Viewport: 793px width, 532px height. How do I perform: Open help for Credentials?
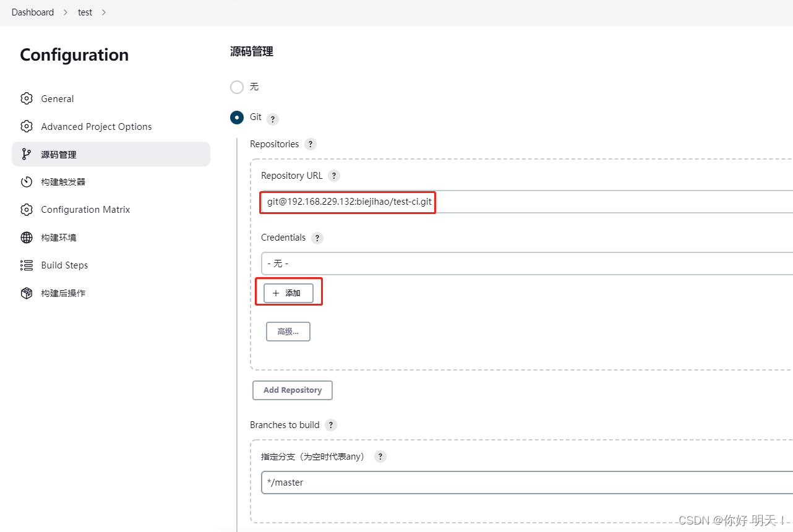(x=317, y=238)
